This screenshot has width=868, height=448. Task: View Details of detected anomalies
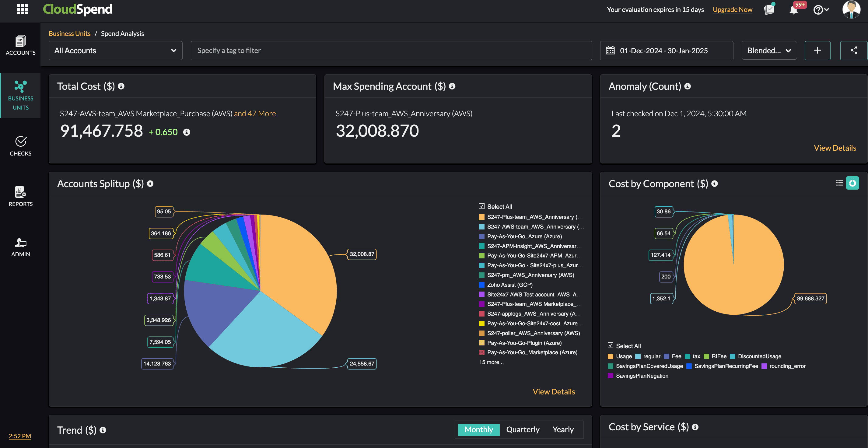point(835,148)
